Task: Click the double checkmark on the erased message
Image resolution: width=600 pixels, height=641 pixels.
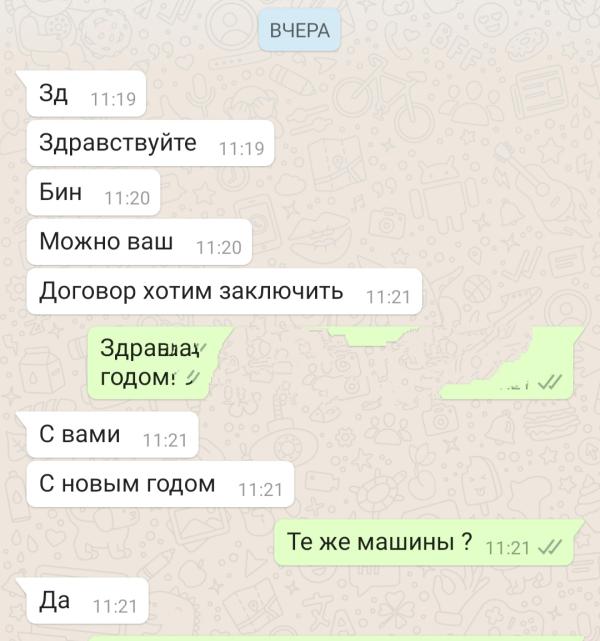Action: (x=550, y=382)
